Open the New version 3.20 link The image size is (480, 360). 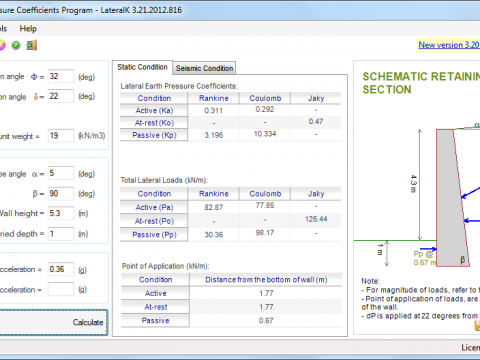click(449, 45)
